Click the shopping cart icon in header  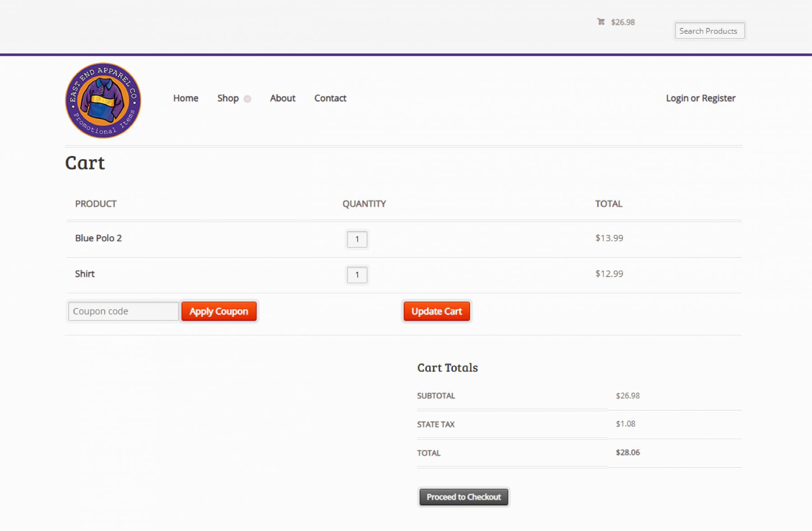[x=600, y=22]
